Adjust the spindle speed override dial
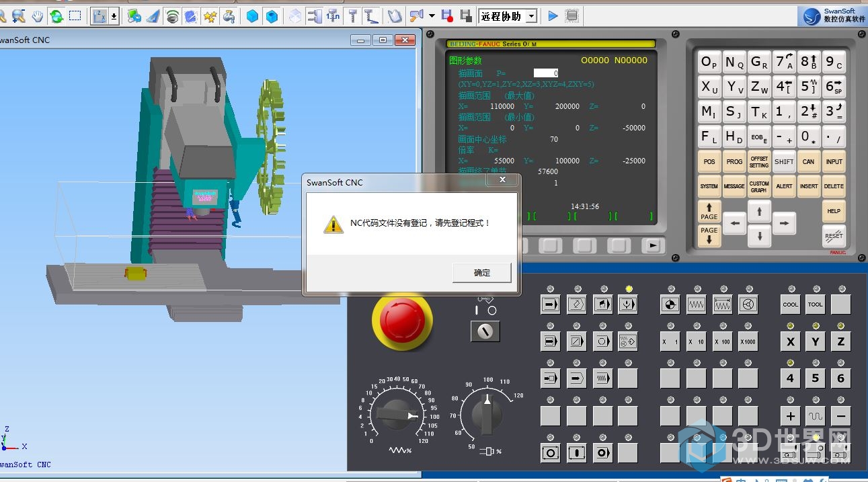 click(487, 414)
